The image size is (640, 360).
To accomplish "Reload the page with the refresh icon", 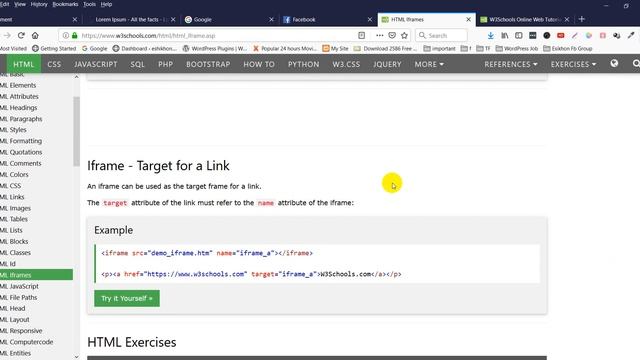I will (21, 36).
